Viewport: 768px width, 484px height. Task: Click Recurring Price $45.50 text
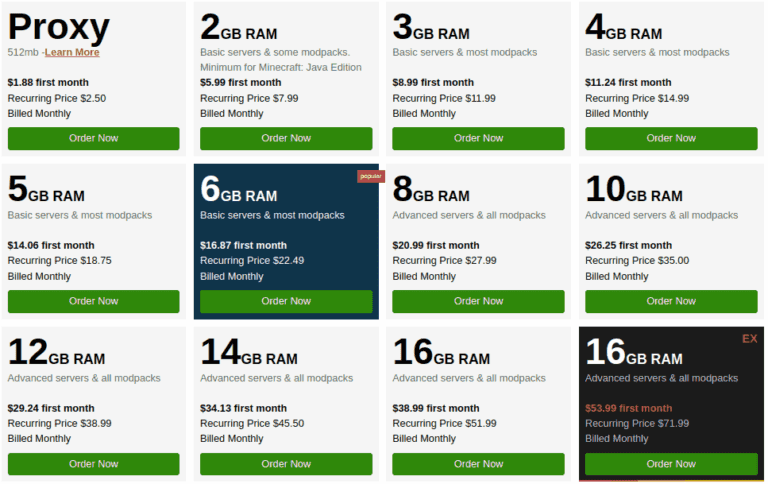click(x=252, y=423)
